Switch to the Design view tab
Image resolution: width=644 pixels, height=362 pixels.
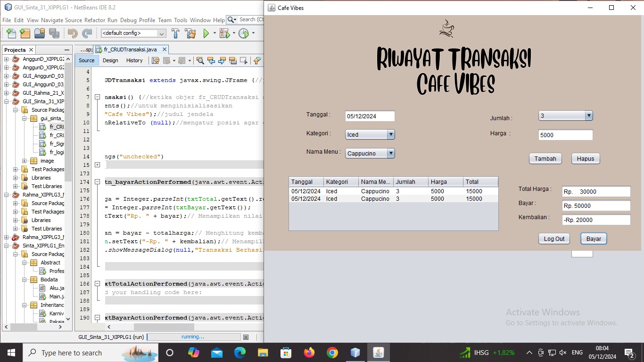click(110, 60)
